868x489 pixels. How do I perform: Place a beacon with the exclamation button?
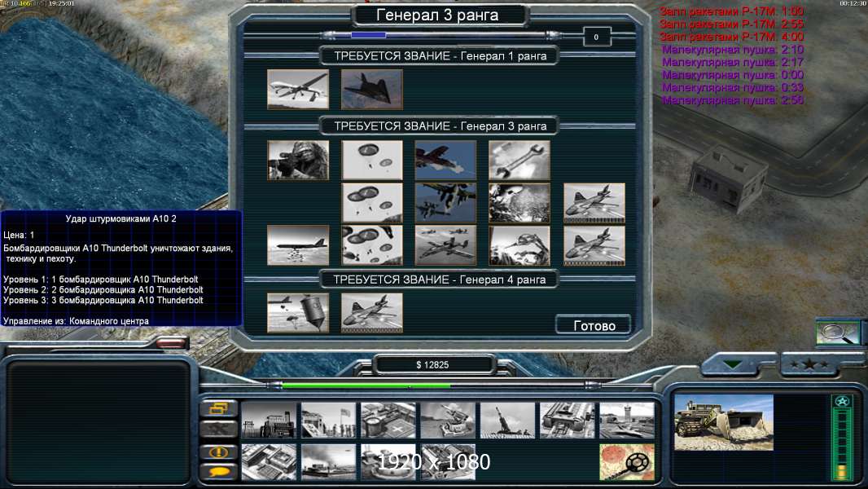(x=219, y=452)
